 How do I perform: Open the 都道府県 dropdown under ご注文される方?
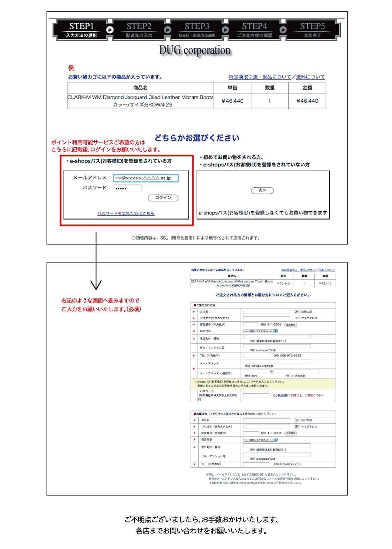tap(260, 331)
